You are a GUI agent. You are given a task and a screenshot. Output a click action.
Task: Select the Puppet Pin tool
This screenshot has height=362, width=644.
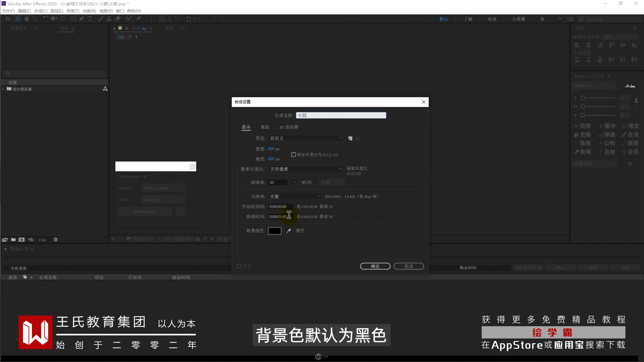pos(139,19)
